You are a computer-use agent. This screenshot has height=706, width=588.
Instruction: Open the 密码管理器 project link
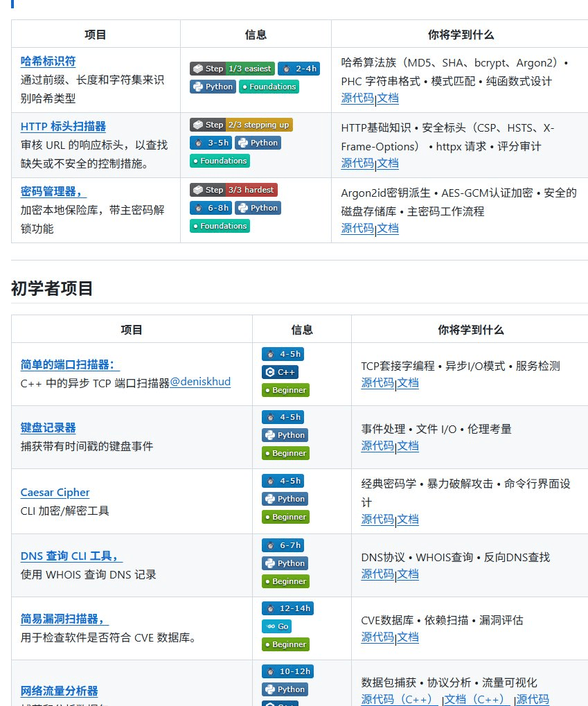pos(53,191)
